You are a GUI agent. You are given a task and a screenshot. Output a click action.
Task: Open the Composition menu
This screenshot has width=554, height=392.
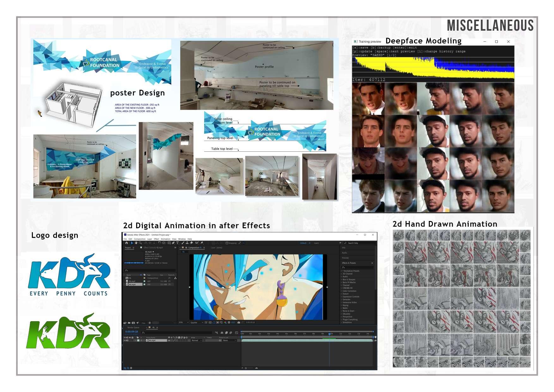point(140,239)
